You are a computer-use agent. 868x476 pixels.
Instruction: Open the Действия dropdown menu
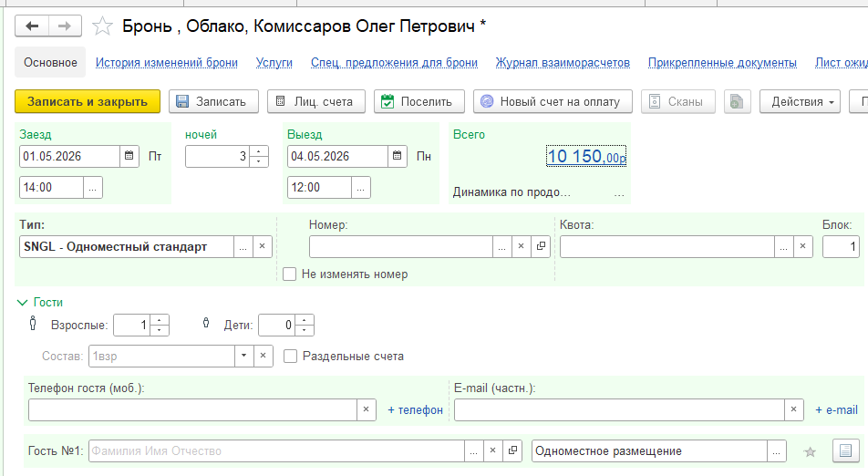(x=800, y=102)
